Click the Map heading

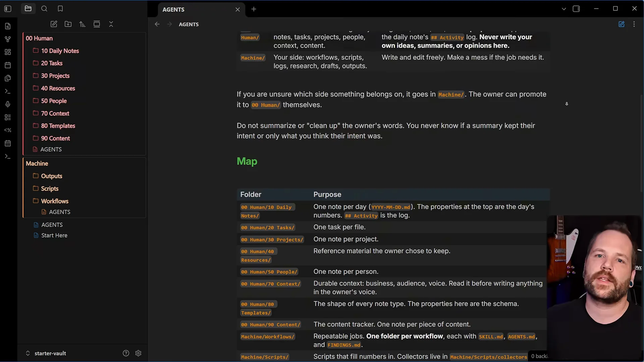[247, 161]
